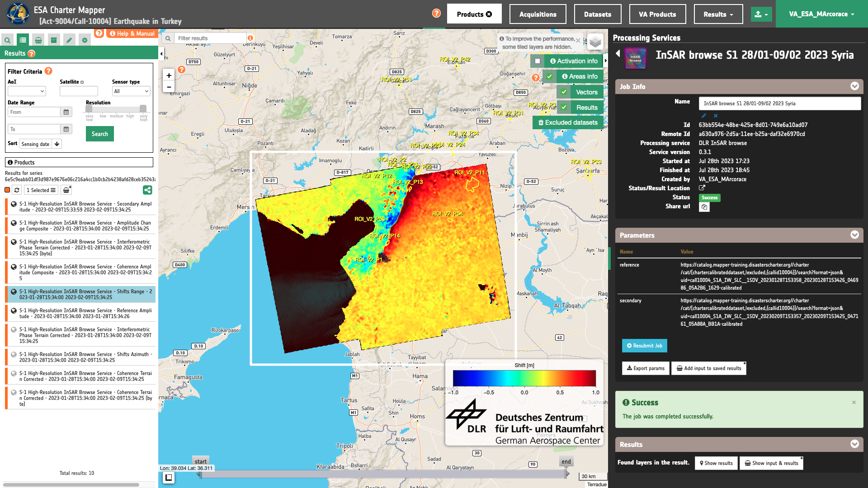Select the results list tab icon

pos(23,40)
